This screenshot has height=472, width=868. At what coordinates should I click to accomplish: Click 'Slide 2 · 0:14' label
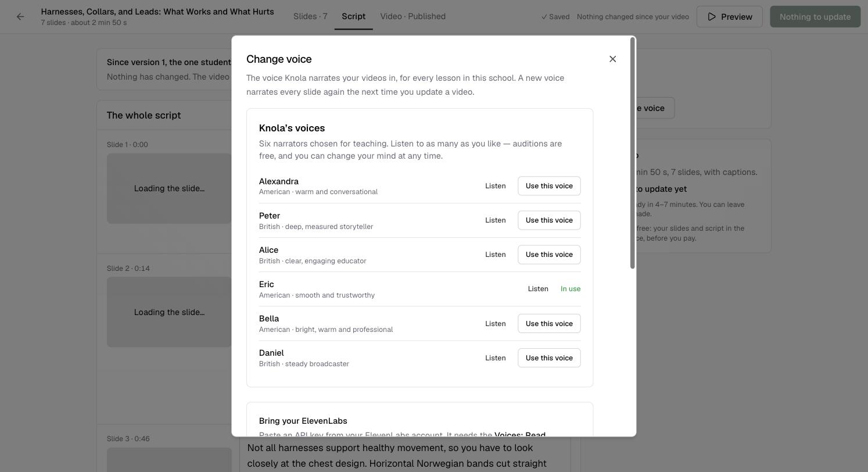point(128,269)
